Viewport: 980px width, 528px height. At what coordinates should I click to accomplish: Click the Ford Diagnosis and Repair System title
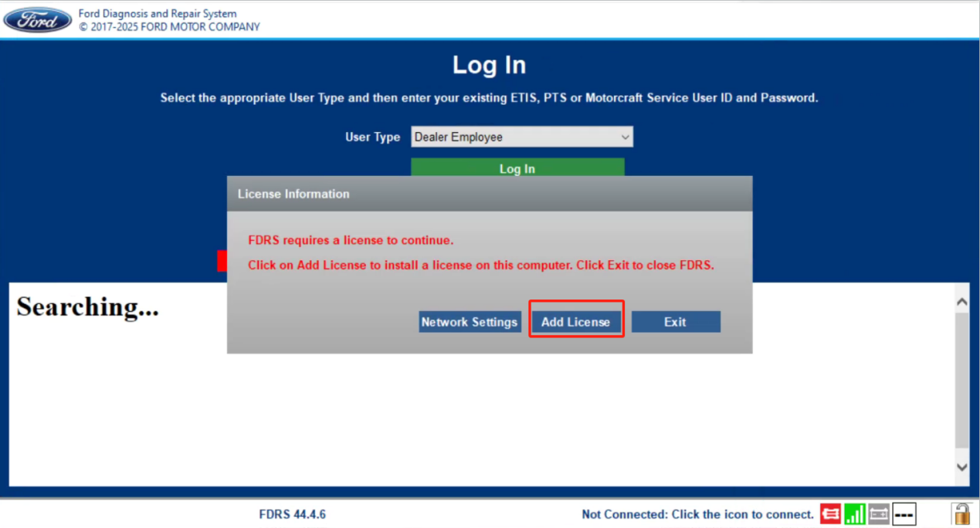tap(158, 14)
